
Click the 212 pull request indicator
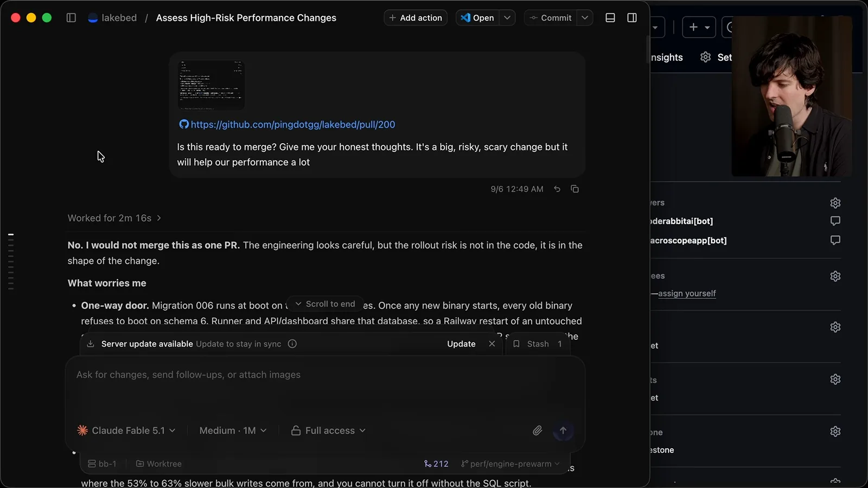point(436,464)
